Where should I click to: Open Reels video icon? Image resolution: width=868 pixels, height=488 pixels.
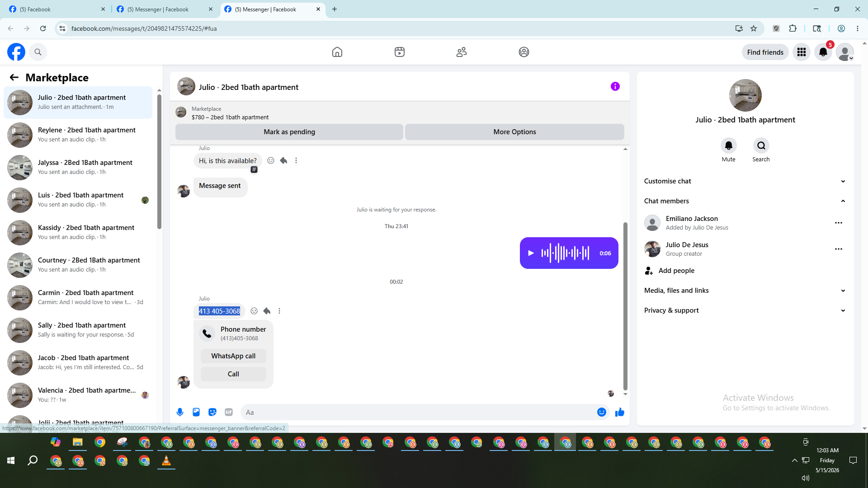click(400, 52)
